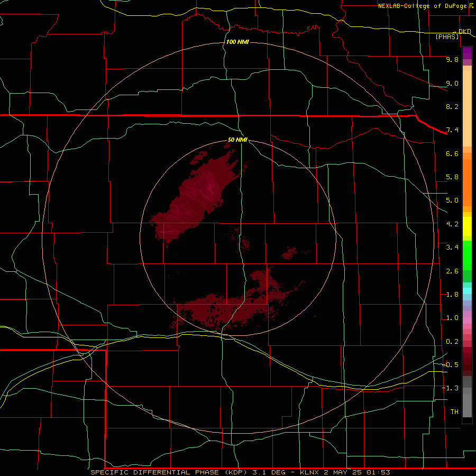Click the 0.2 value on the color scale
The height and width of the screenshot is (476, 476).
(x=452, y=342)
